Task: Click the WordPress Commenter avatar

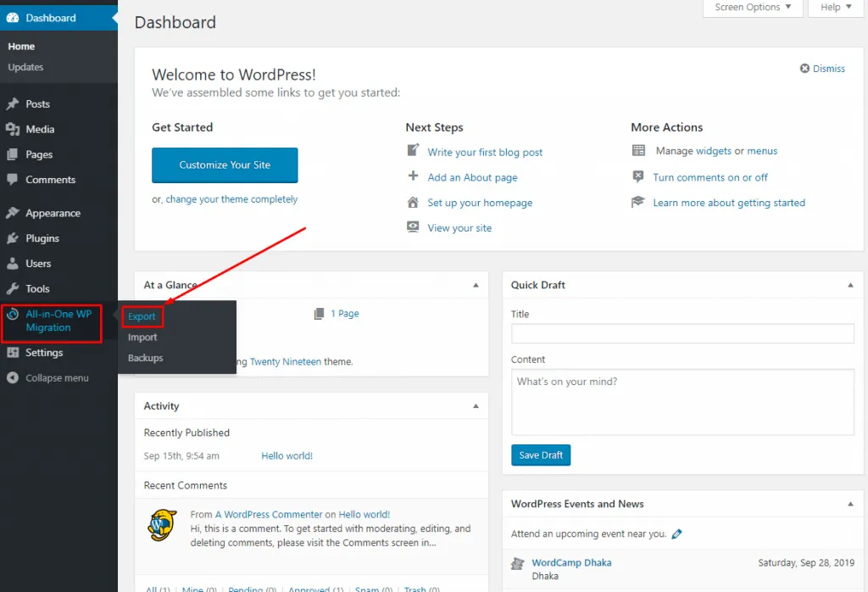Action: [162, 525]
